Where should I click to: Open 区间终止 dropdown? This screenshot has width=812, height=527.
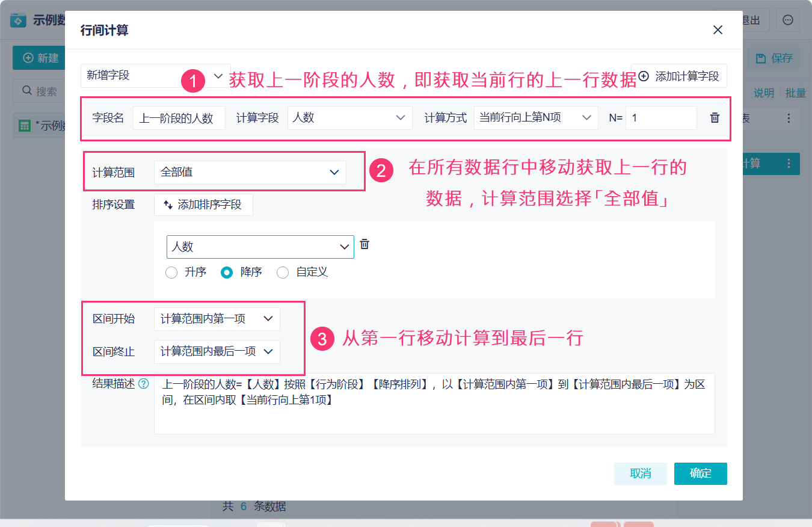pyautogui.click(x=217, y=351)
